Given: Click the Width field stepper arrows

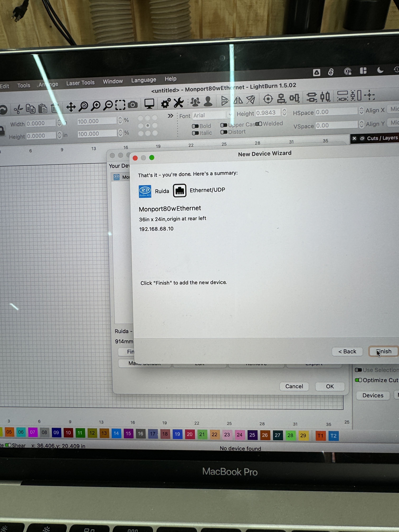Looking at the screenshot, I should click(x=59, y=123).
